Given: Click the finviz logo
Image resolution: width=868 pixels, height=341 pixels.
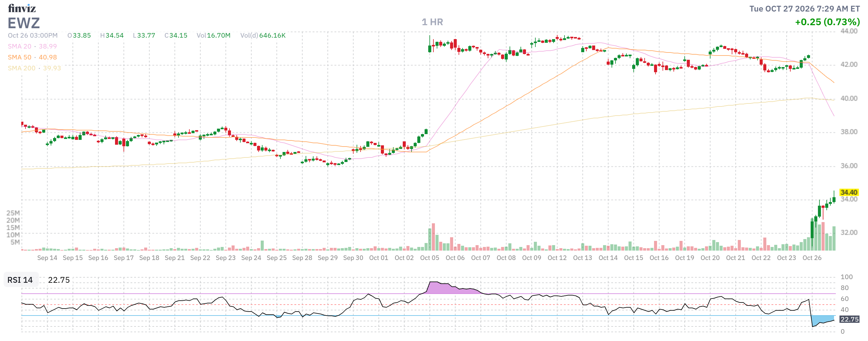Looking at the screenshot, I should point(22,8).
